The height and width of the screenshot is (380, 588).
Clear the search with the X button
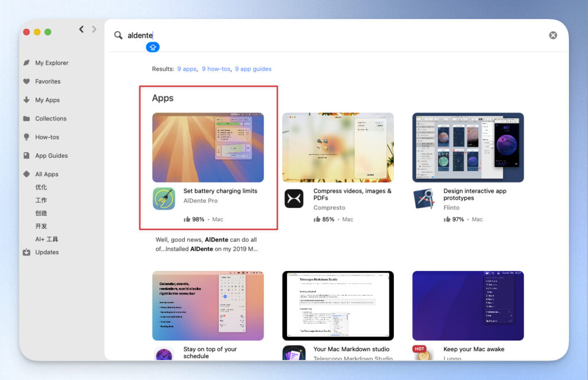pos(553,35)
